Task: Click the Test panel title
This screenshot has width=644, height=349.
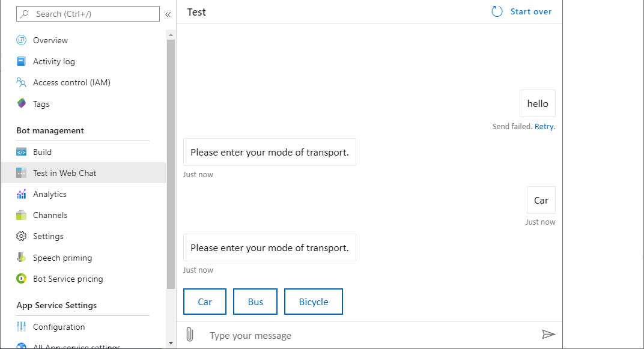Action: [x=196, y=12]
